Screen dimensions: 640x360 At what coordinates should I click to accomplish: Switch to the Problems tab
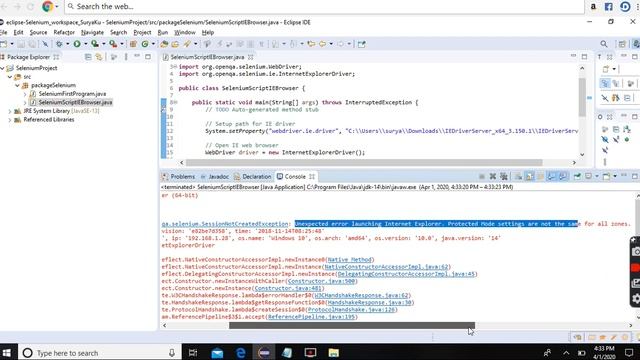pos(178,176)
